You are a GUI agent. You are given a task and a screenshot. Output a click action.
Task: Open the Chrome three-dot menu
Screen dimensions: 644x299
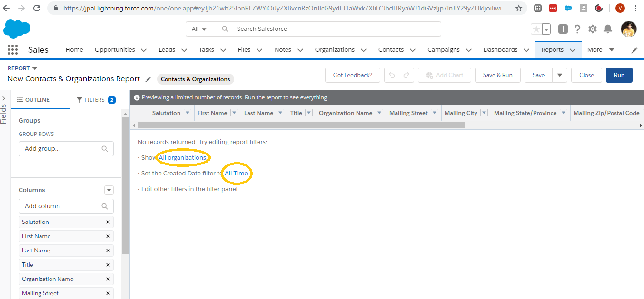point(636,8)
